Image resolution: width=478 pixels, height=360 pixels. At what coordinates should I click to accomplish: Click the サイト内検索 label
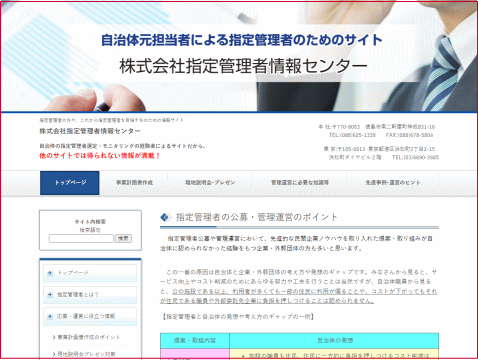click(90, 222)
